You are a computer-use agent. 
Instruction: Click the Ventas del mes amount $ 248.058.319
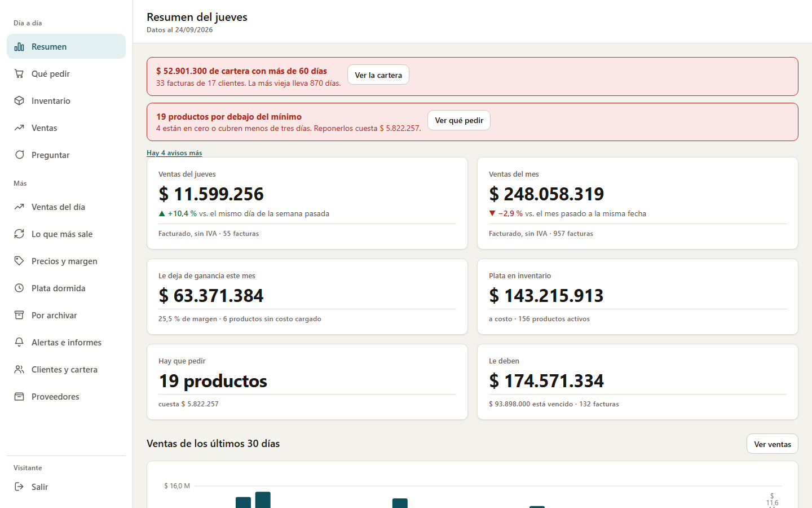pyautogui.click(x=546, y=194)
